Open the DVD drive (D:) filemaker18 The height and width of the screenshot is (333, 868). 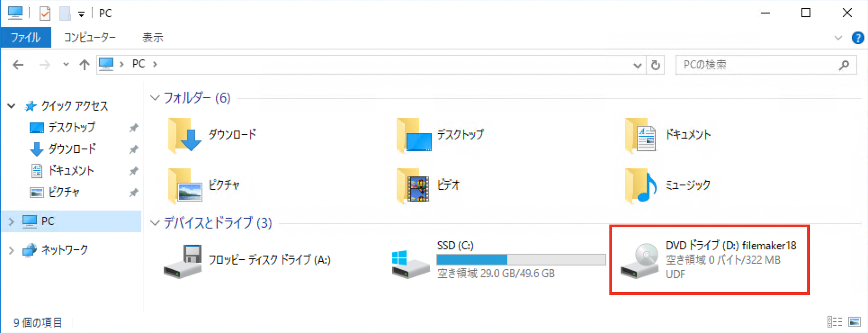click(709, 260)
